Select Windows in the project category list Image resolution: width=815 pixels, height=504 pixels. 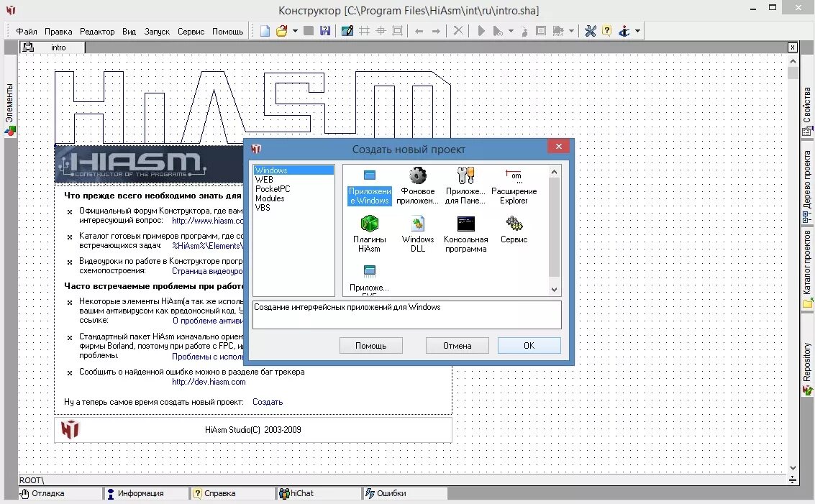(x=293, y=170)
